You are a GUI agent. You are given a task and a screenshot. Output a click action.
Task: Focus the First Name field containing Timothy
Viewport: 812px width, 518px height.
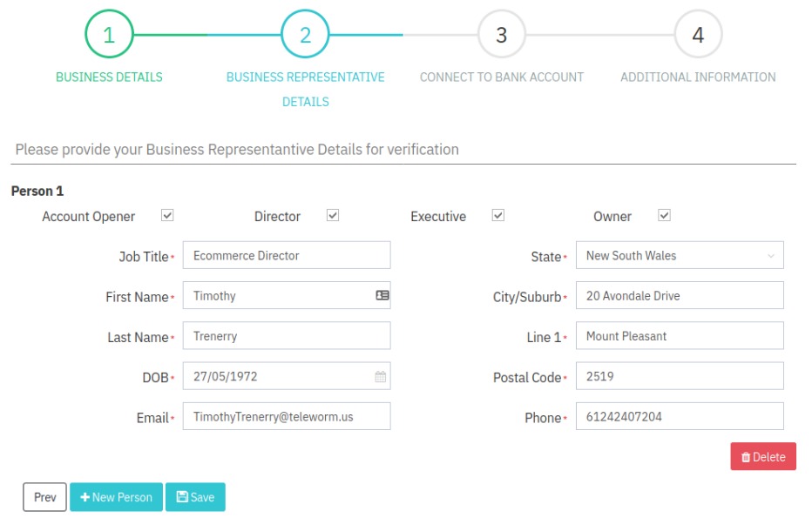(x=287, y=295)
